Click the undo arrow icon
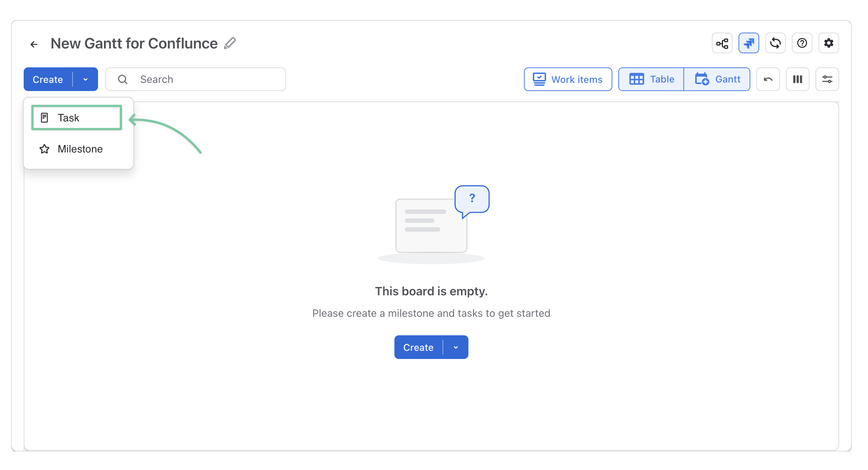The height and width of the screenshot is (470, 868). (768, 79)
